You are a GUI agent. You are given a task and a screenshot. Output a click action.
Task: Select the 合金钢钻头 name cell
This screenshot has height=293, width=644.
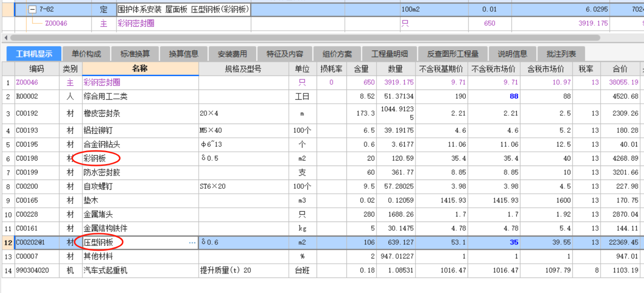(x=140, y=144)
